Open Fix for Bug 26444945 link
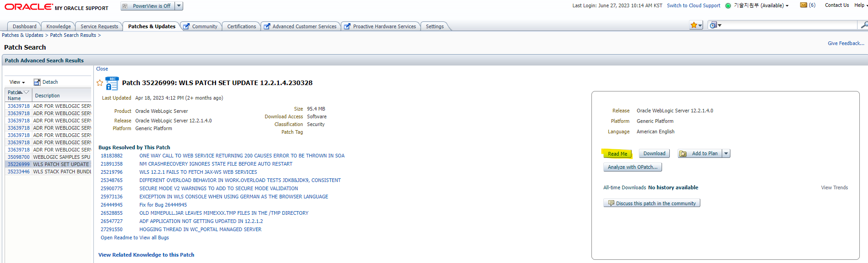 163,205
